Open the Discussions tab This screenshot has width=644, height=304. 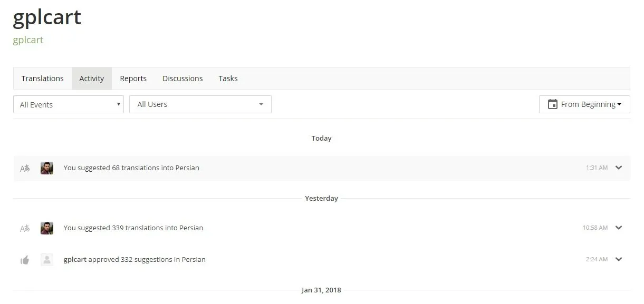[x=182, y=79]
